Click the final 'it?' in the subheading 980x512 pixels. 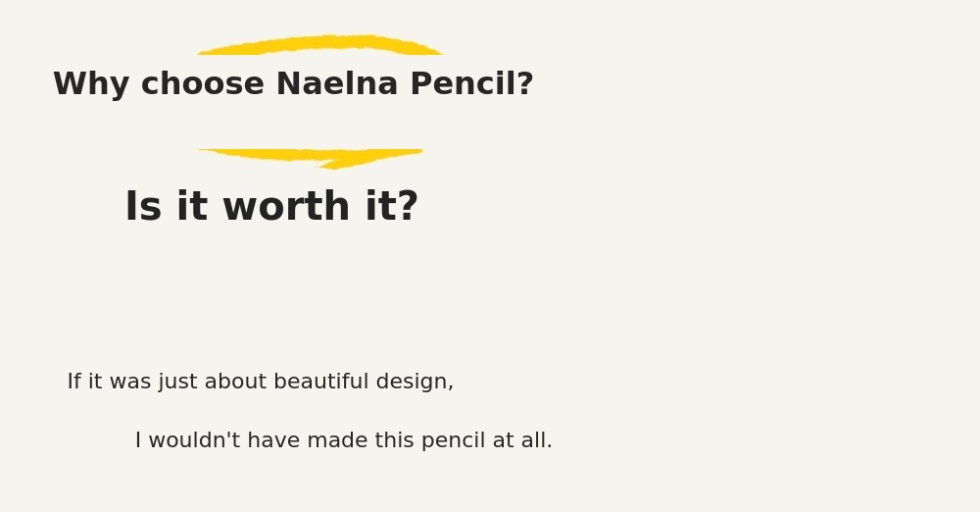pos(392,208)
